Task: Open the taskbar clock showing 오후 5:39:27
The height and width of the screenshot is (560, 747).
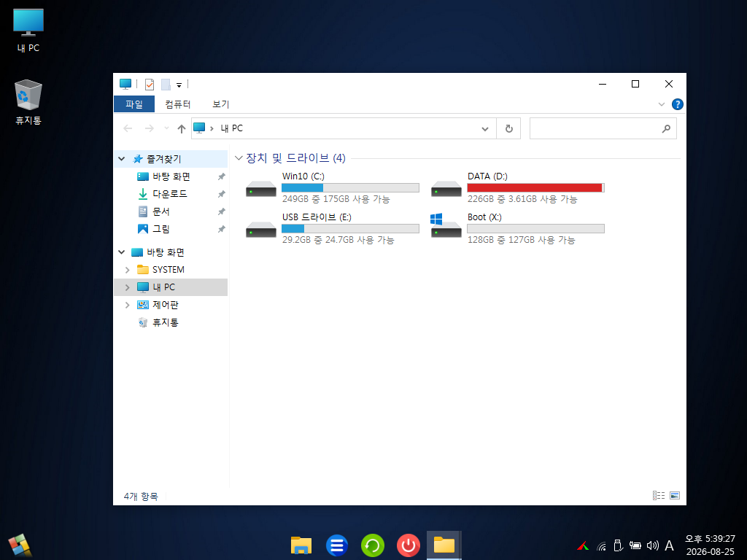Action: [x=710, y=545]
